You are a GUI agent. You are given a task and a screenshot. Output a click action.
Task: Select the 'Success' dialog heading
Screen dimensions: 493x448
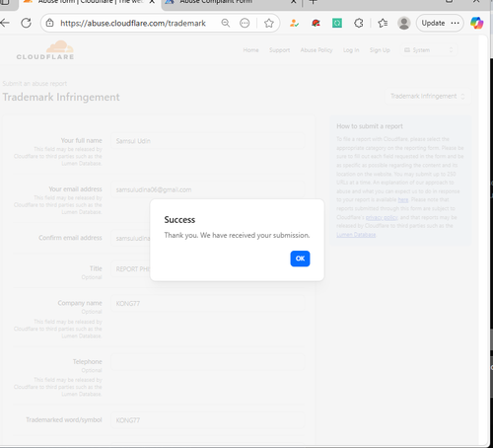coord(179,220)
